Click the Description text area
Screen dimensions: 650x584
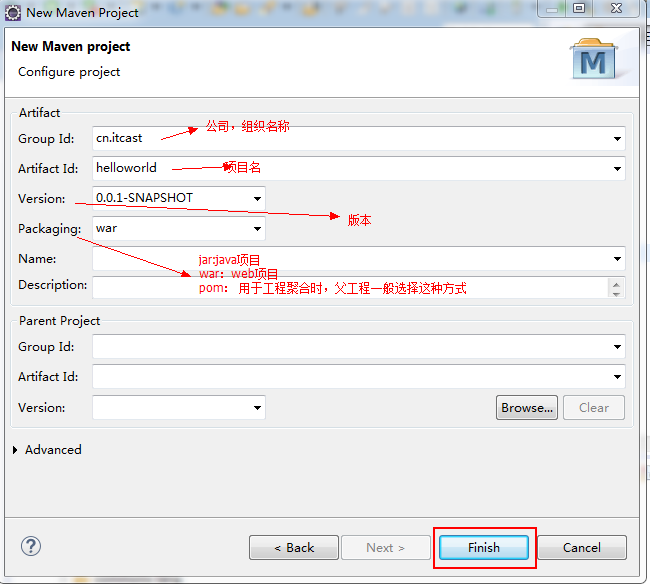pyautogui.click(x=350, y=288)
